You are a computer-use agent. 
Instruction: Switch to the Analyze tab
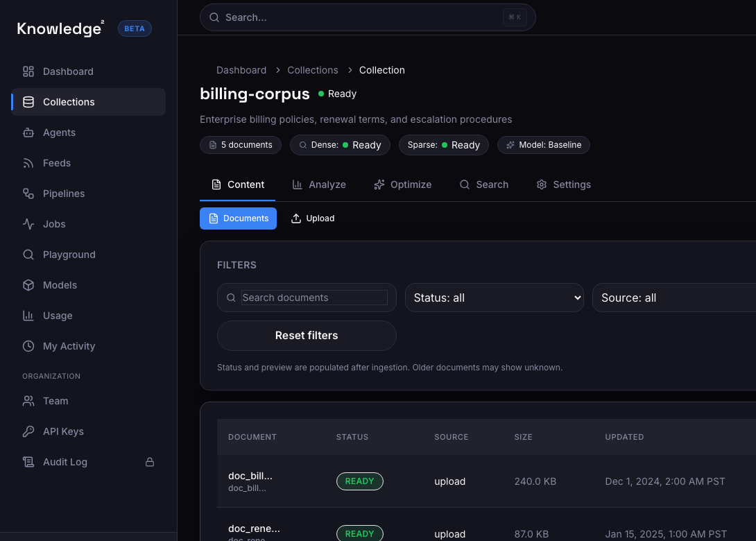(319, 184)
